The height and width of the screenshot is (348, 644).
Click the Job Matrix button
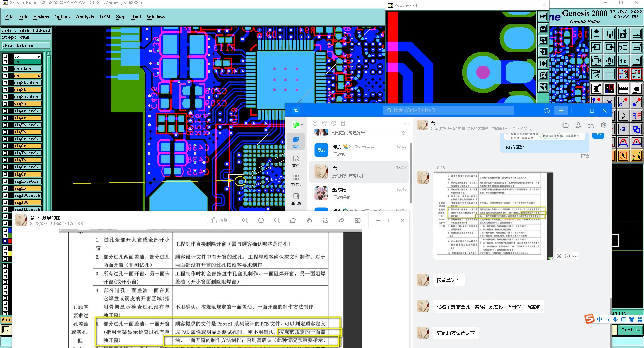tap(26, 45)
